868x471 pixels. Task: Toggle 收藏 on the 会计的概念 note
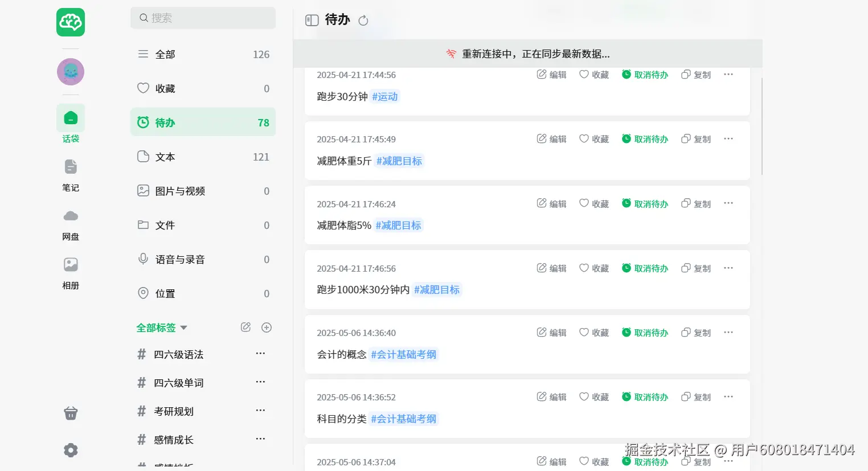(x=594, y=333)
